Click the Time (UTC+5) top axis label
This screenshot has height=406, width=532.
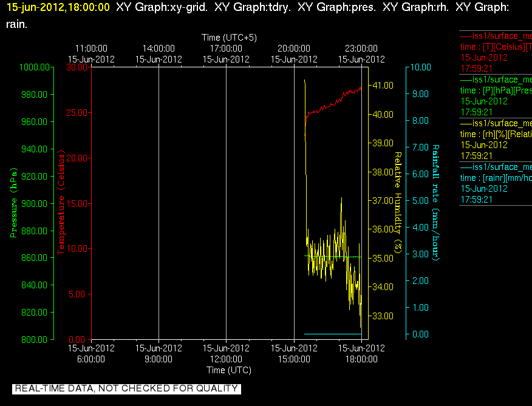pos(229,37)
